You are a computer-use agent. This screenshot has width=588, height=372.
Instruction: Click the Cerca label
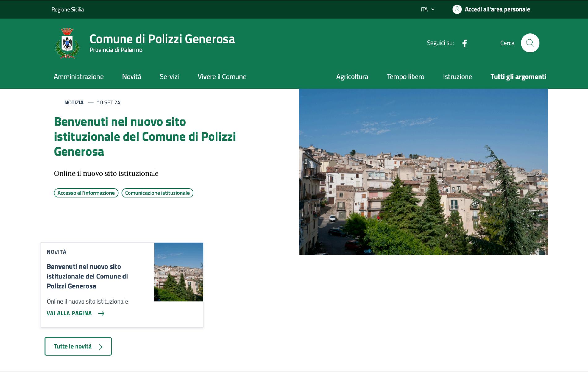coord(507,43)
